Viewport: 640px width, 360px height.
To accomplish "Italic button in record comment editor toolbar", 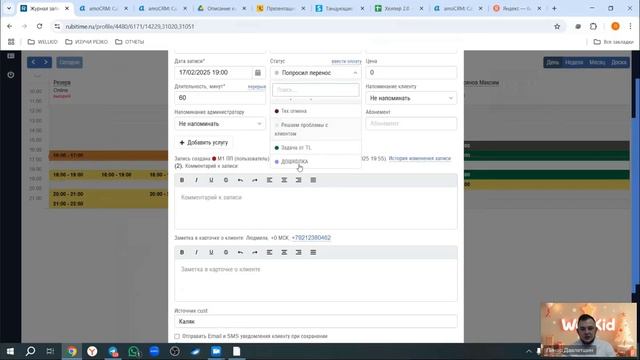I will 196,180.
